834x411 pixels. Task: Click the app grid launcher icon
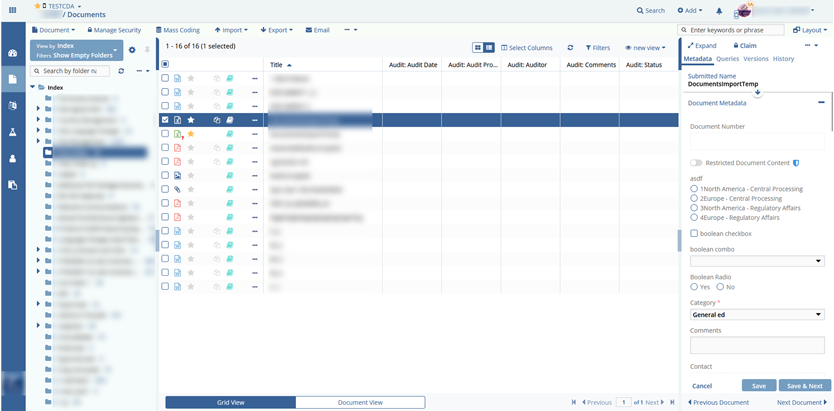(x=12, y=10)
